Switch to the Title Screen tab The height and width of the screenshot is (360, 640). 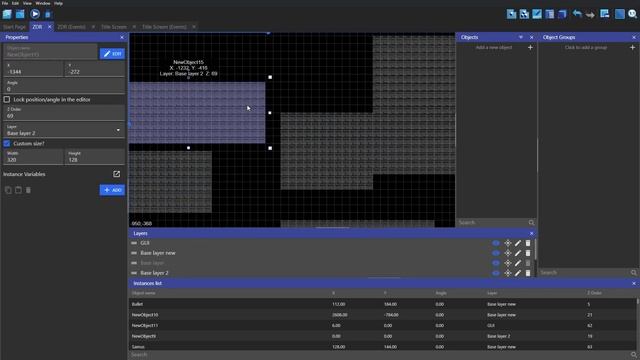114,27
